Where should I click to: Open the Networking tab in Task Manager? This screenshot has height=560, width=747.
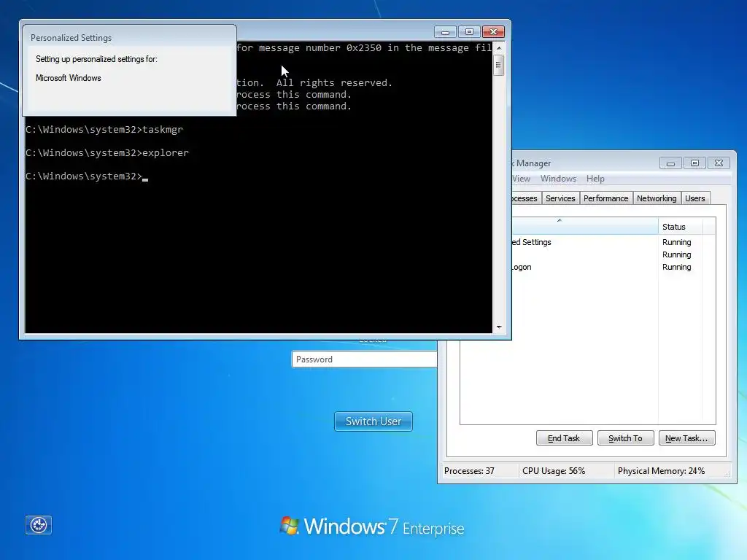(x=657, y=198)
